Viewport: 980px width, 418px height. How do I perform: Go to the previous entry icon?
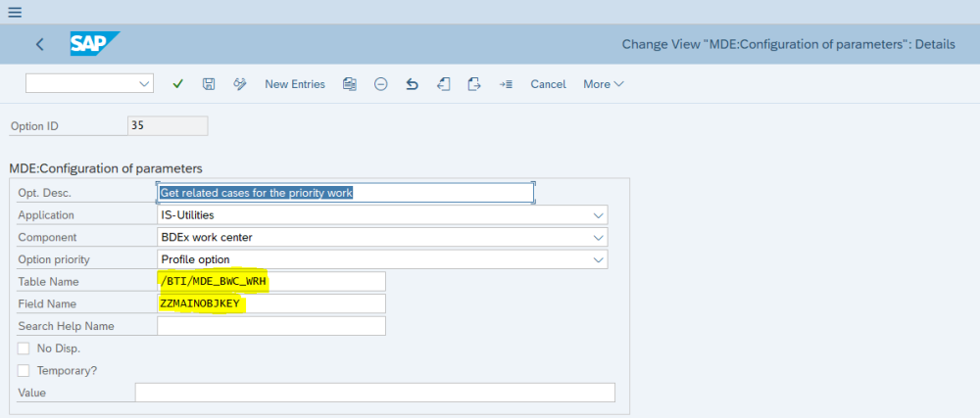tap(443, 84)
